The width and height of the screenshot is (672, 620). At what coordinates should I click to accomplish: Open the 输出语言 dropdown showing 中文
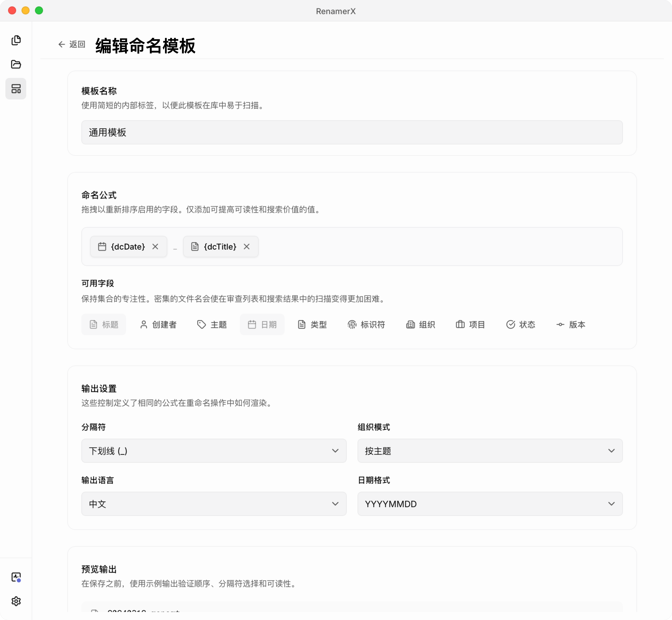pyautogui.click(x=214, y=504)
